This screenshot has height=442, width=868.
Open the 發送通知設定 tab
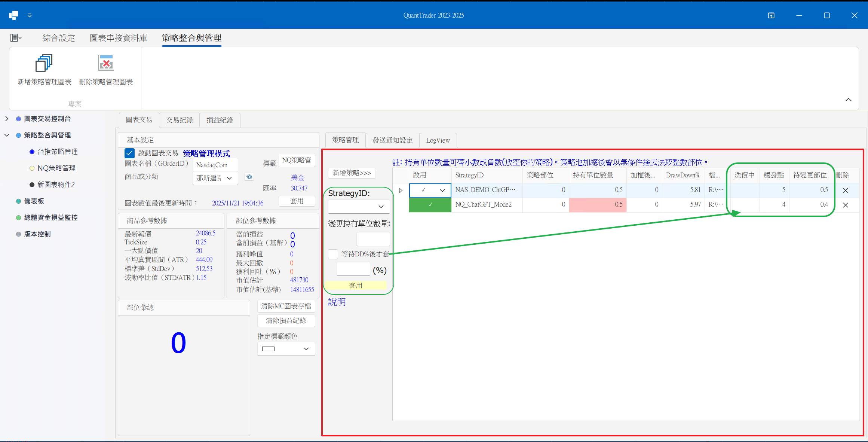coord(392,140)
